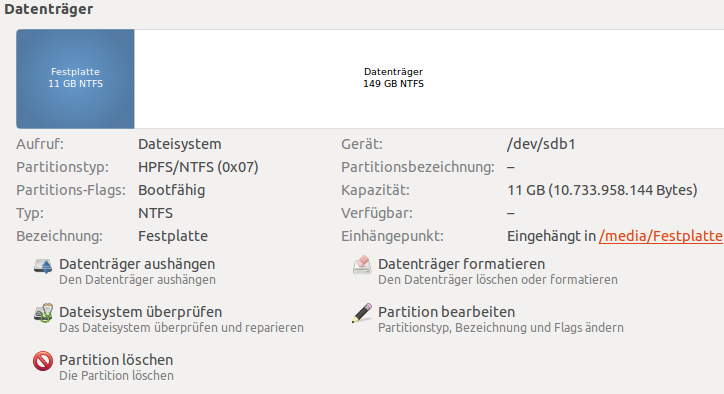The height and width of the screenshot is (394, 724).
Task: Click the HPFS/NTFS (0x07) partition type value
Action: point(198,167)
